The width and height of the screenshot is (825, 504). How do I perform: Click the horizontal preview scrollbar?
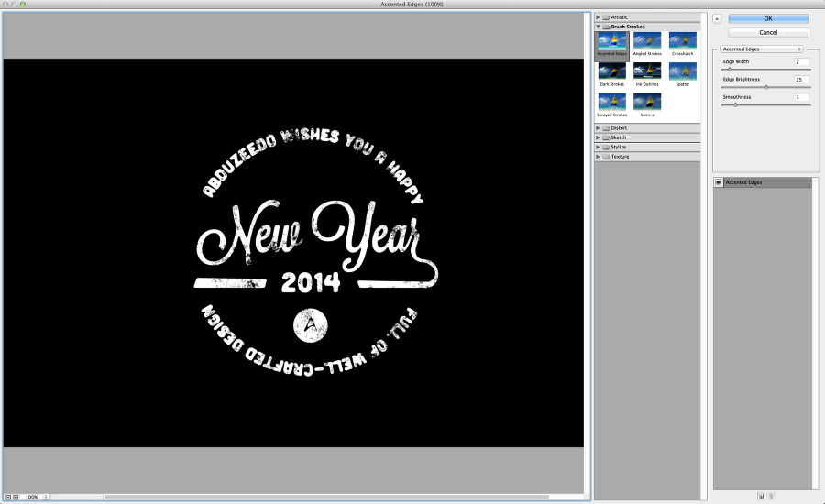point(326,497)
